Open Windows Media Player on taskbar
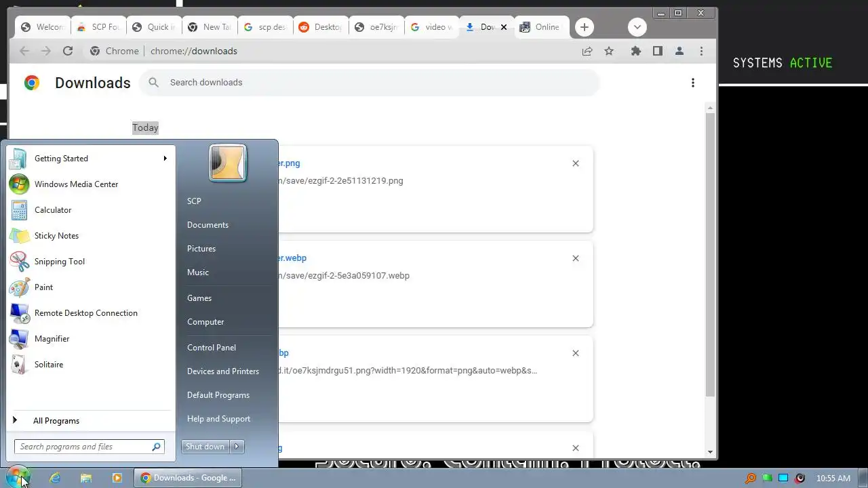This screenshot has height=488, width=868. pos(117,478)
